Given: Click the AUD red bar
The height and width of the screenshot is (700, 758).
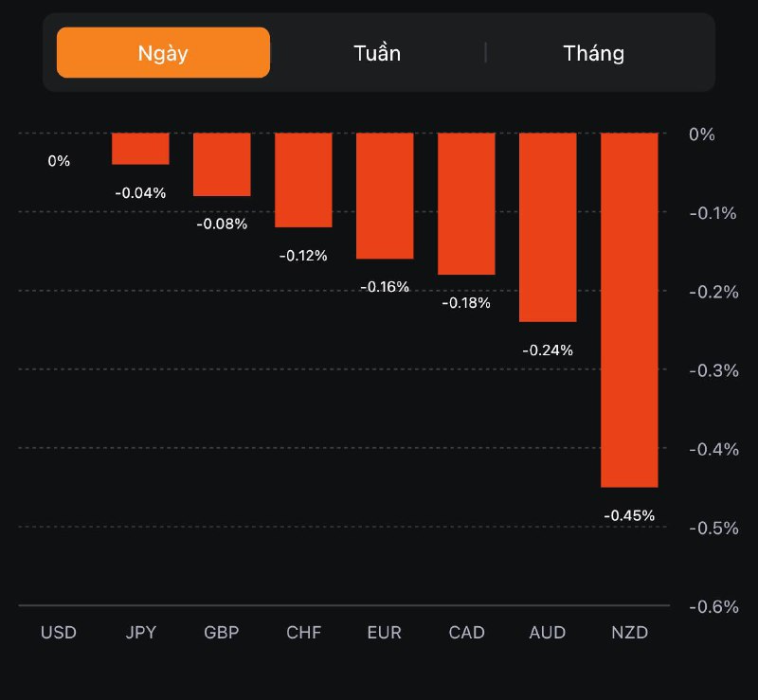Looking at the screenshot, I should [x=548, y=227].
